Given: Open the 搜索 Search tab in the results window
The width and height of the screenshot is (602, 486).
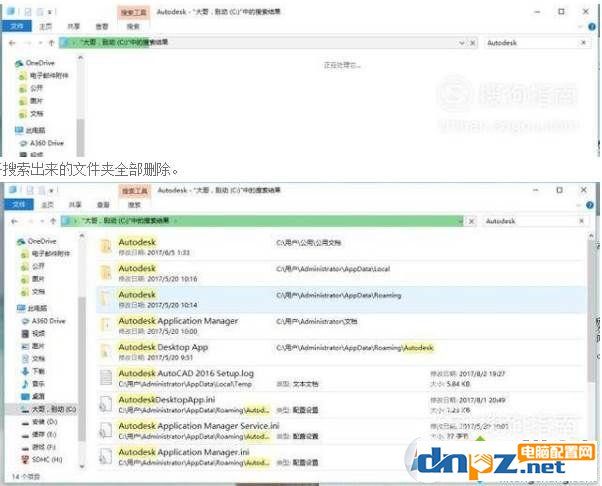Looking at the screenshot, I should pyautogui.click(x=134, y=205).
